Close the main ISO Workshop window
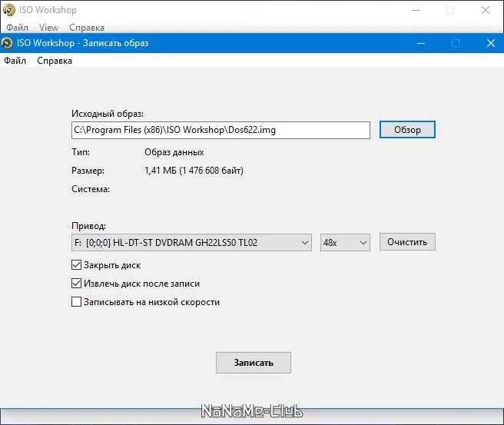 pos(486,10)
